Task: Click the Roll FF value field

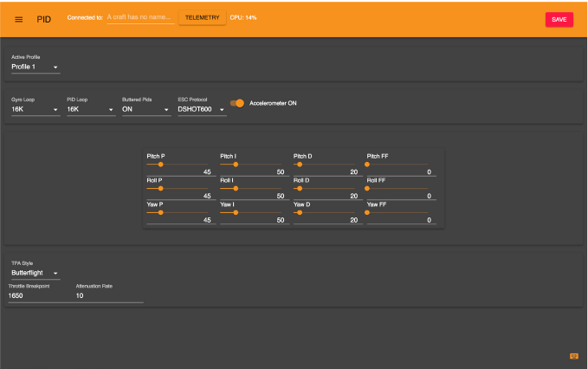Action: (x=402, y=196)
